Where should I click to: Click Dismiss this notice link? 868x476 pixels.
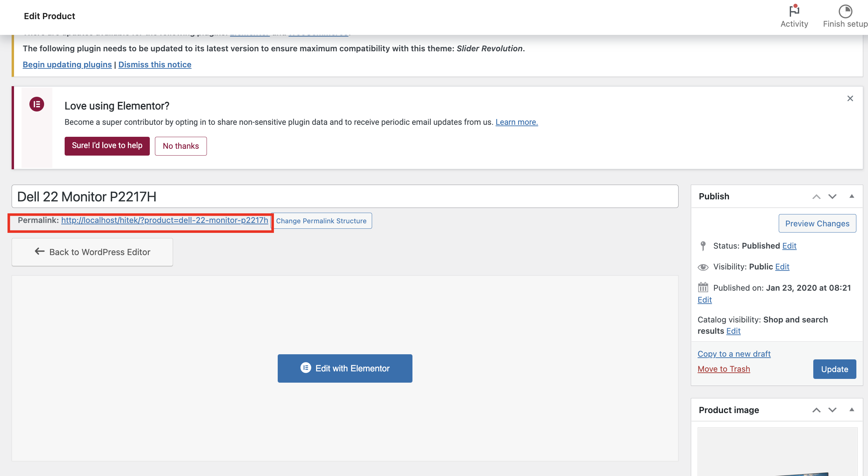155,65
